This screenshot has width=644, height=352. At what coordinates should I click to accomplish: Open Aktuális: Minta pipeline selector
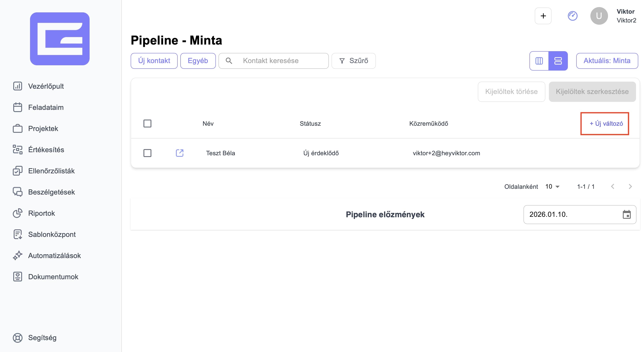[607, 61]
